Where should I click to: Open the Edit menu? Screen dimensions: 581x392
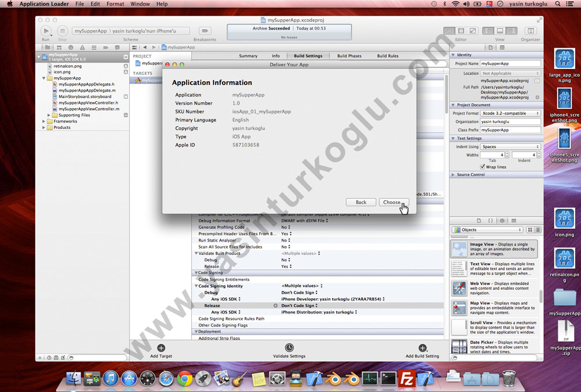point(95,3)
